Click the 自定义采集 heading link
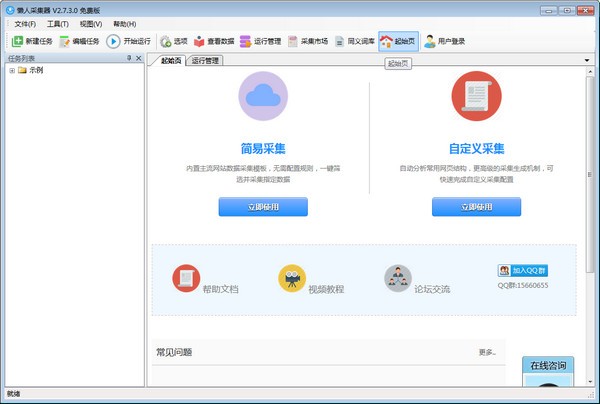 (476, 148)
